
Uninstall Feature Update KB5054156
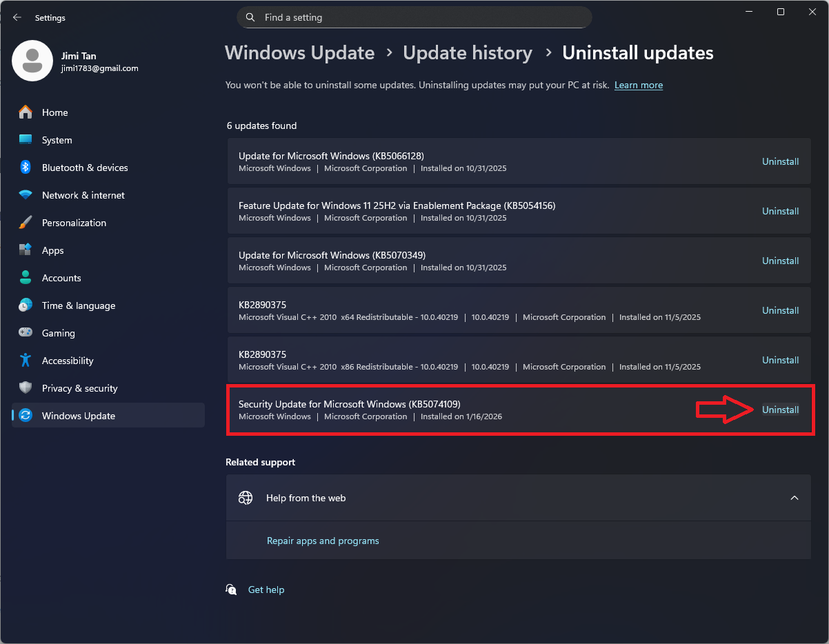780,211
